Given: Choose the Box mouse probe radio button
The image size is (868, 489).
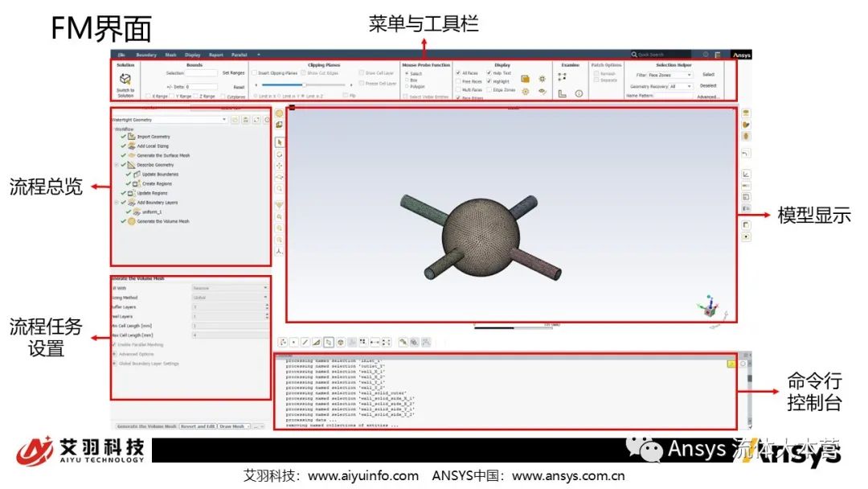Looking at the screenshot, I should coord(407,80).
